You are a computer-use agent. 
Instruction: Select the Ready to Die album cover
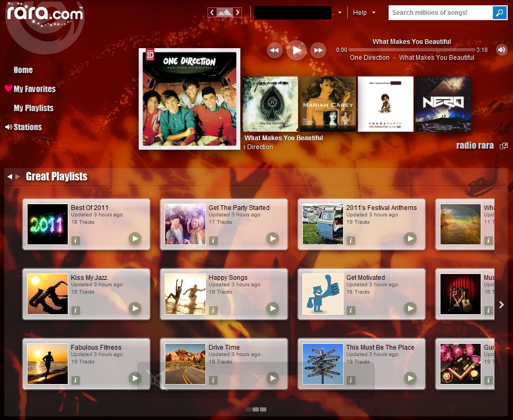pos(386,104)
